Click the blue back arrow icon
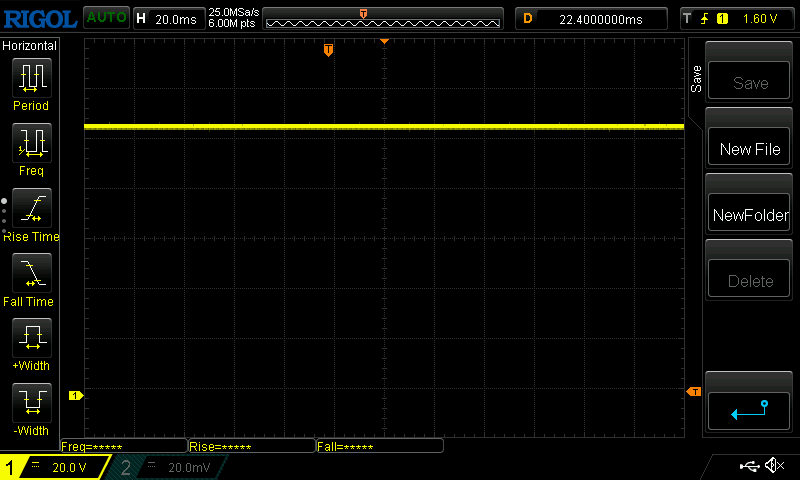The width and height of the screenshot is (800, 480). [x=748, y=411]
